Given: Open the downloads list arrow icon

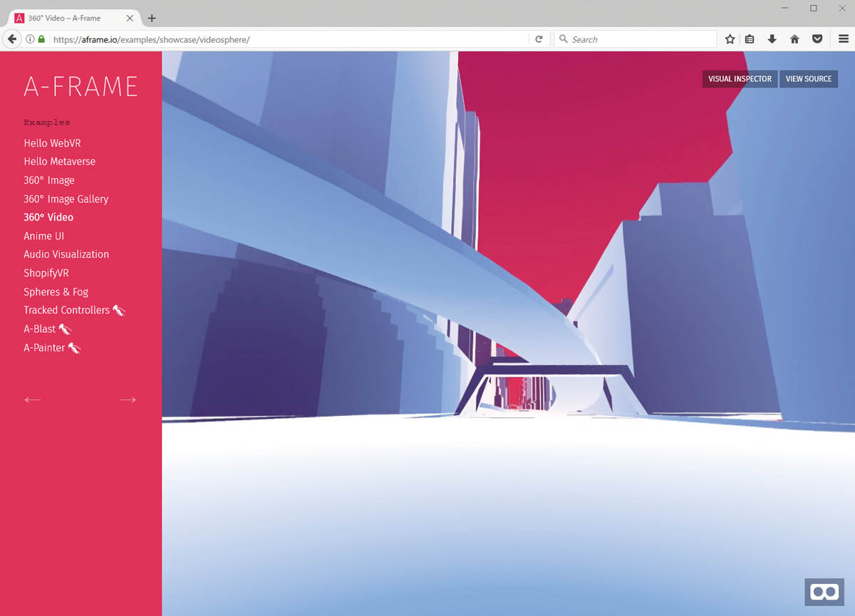Looking at the screenshot, I should pyautogui.click(x=772, y=39).
